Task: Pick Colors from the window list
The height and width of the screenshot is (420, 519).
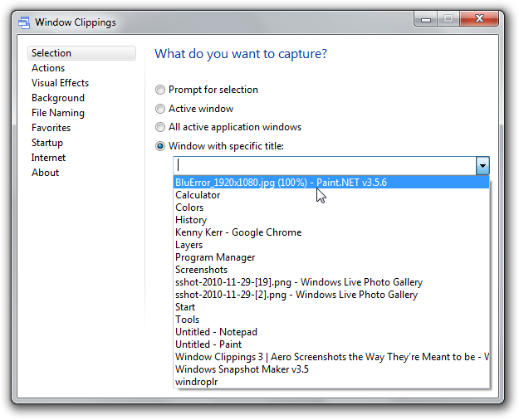Action: 331,208
